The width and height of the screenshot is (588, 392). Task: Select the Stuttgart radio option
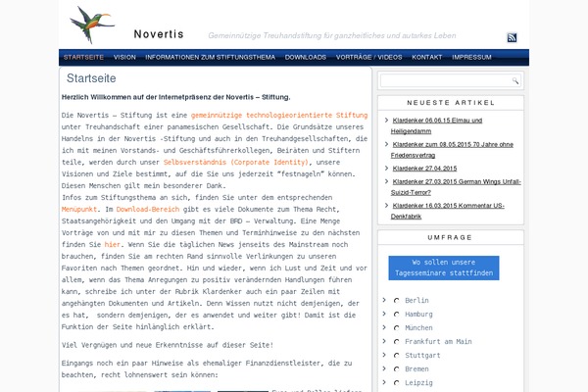396,356
